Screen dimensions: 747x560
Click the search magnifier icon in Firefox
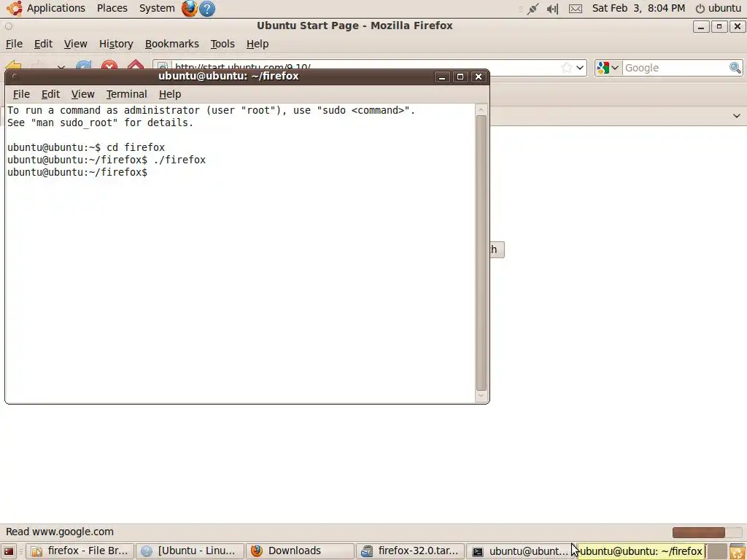pyautogui.click(x=735, y=68)
